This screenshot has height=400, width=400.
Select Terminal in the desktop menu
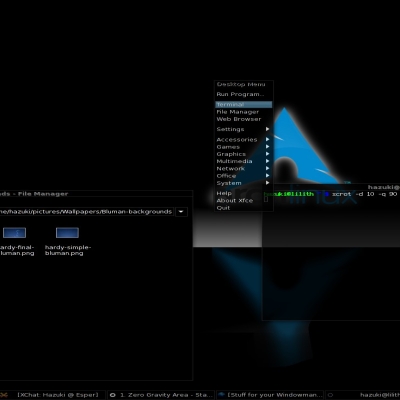click(244, 105)
